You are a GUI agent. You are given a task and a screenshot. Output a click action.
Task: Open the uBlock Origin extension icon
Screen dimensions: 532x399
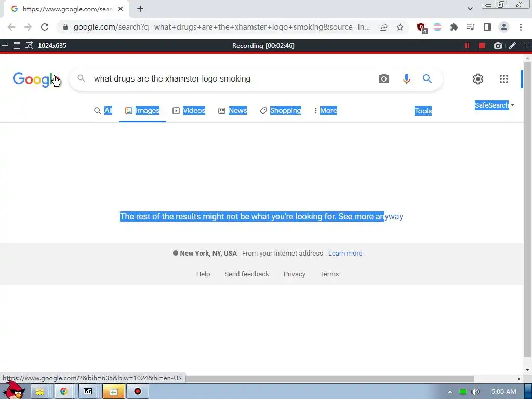(x=422, y=28)
